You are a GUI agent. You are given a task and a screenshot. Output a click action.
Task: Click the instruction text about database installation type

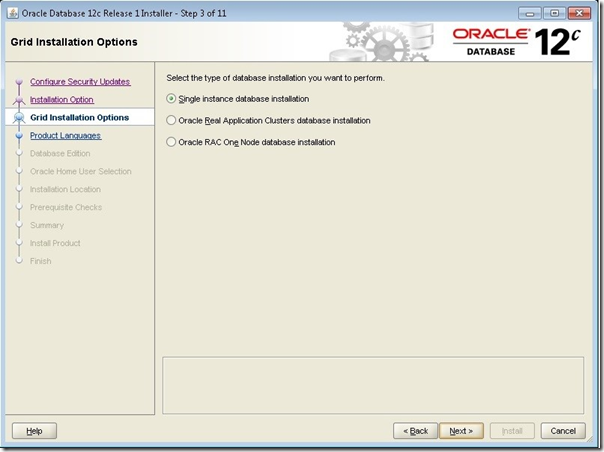275,78
